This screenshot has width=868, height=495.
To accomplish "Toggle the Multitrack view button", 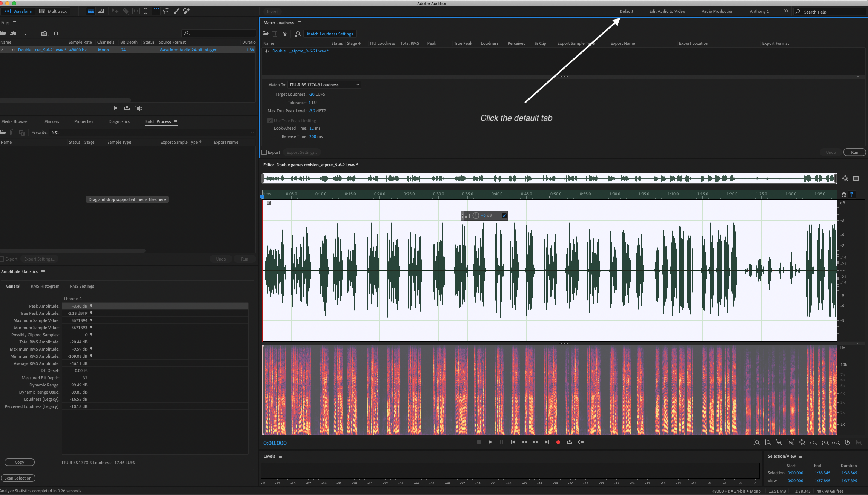I will click(x=53, y=11).
